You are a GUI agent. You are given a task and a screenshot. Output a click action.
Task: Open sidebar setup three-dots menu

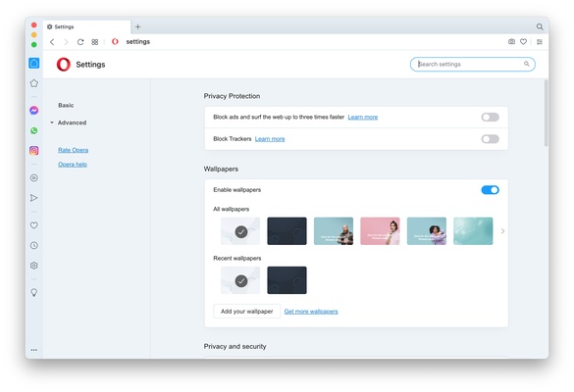[x=34, y=350]
